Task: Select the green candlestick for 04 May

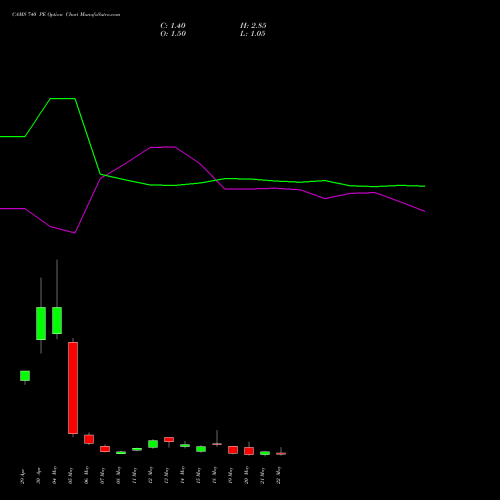Action: point(57,320)
